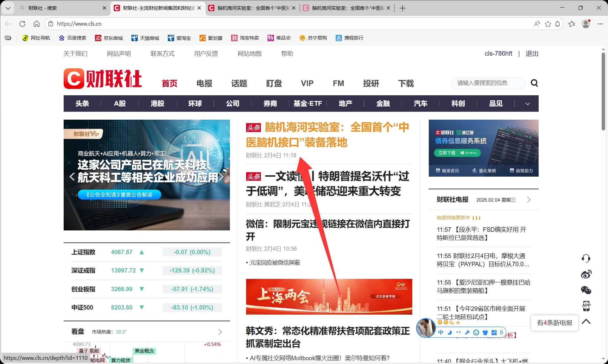The width and height of the screenshot is (608, 364).
Task: Open the tab list dropdown
Action: (8, 8)
